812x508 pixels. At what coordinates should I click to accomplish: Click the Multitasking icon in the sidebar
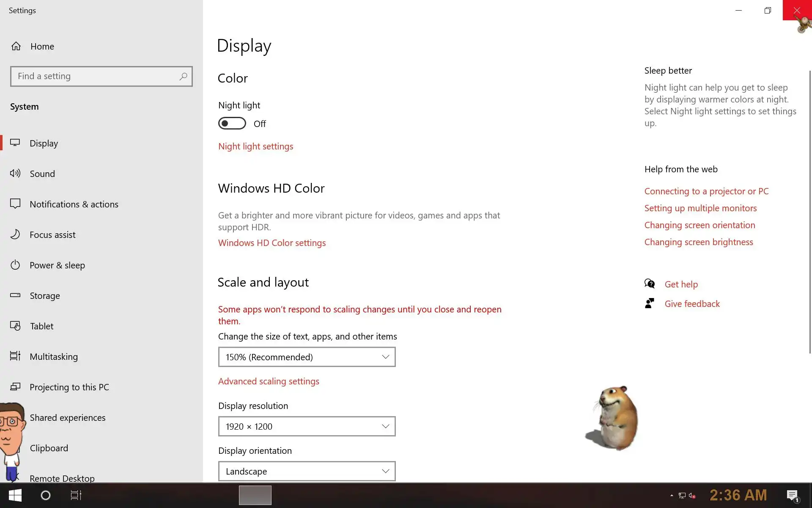coord(15,356)
